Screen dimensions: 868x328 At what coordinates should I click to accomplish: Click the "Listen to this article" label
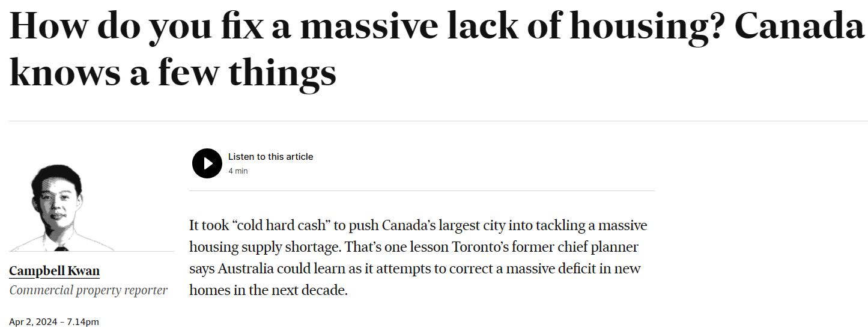[270, 157]
